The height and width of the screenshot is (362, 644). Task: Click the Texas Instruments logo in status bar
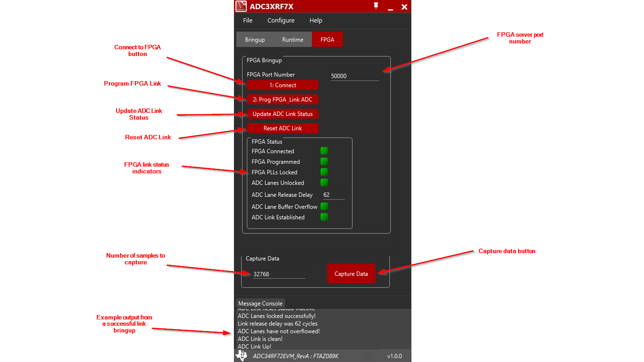point(241,356)
